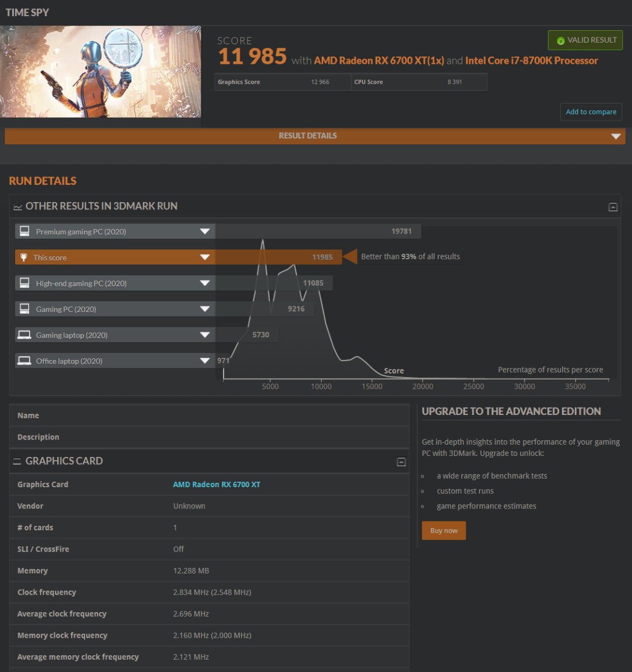
Task: Click the green icon in Valid Result badge
Action: (x=560, y=41)
